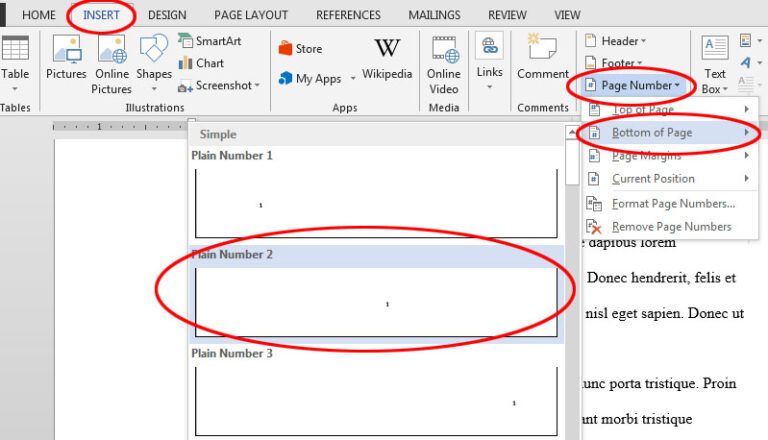Click the Pictures icon in the ribbon
The image size is (768, 440).
[x=66, y=58]
